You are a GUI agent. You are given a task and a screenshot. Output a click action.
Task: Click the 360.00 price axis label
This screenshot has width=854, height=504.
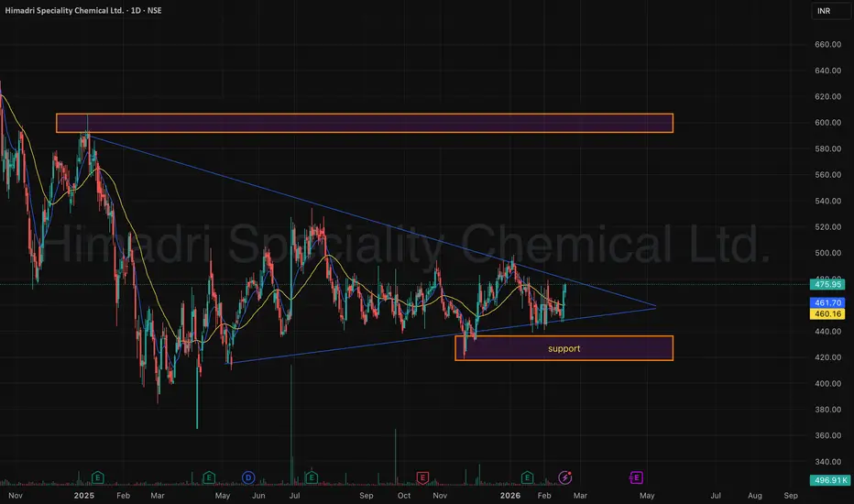(827, 436)
